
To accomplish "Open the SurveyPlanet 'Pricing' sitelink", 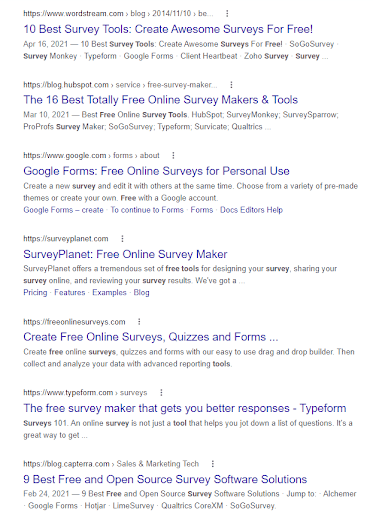I will click(x=35, y=293).
